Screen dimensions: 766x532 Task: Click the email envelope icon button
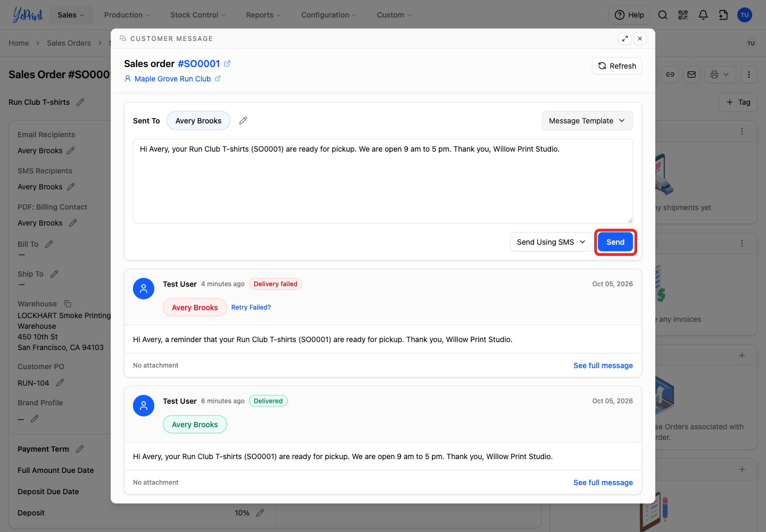pyautogui.click(x=692, y=74)
